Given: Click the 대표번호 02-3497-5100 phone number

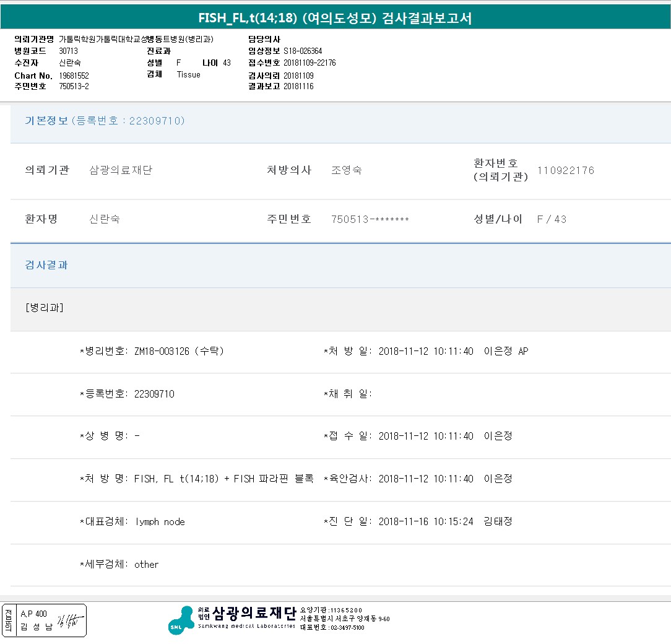Looking at the screenshot, I should (347, 628).
